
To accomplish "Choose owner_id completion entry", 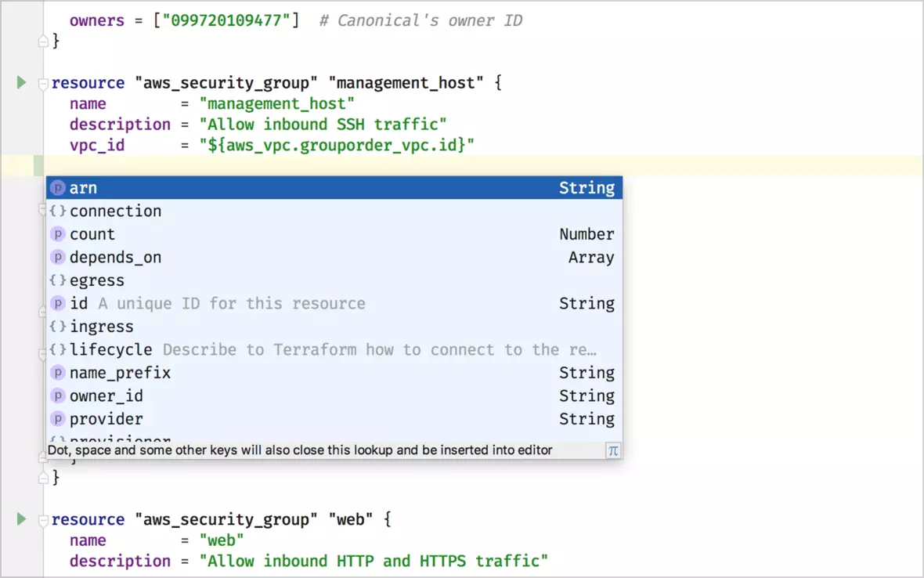I will [x=106, y=396].
